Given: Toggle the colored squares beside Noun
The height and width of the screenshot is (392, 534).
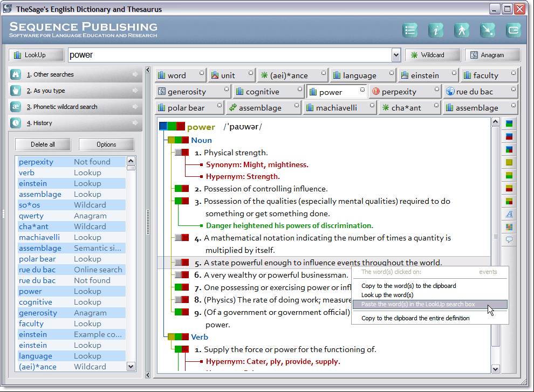Looking at the screenshot, I should (178, 140).
